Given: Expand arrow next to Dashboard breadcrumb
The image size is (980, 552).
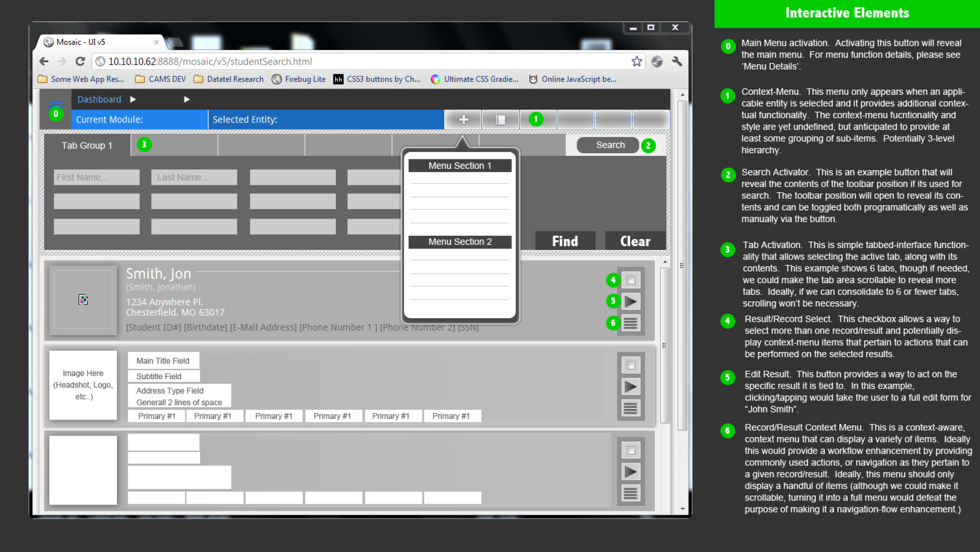Looking at the screenshot, I should [x=133, y=100].
